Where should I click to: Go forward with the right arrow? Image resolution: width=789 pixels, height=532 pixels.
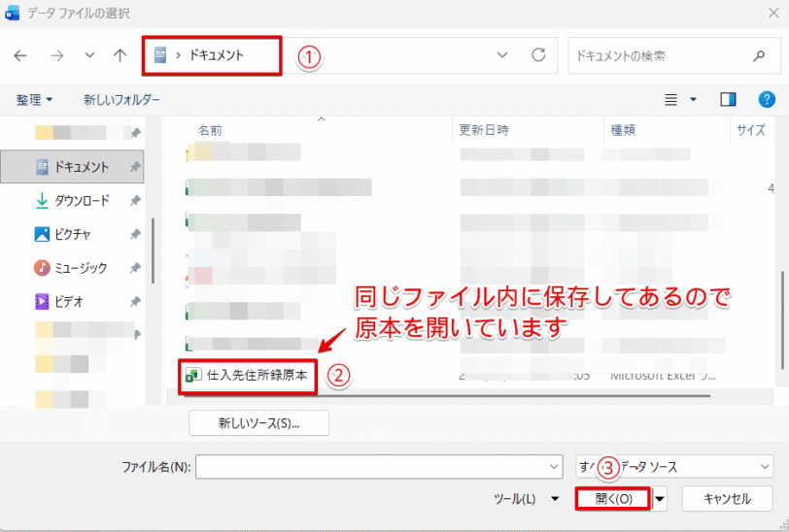[57, 55]
